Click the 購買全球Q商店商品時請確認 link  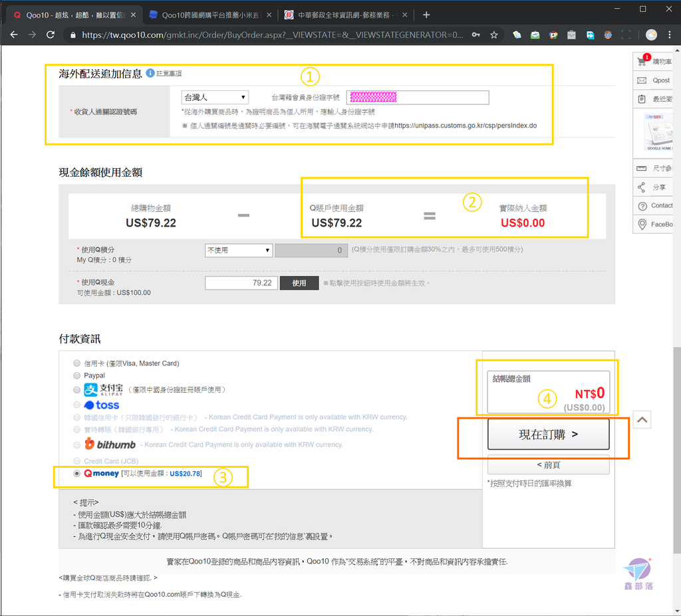coord(108,578)
